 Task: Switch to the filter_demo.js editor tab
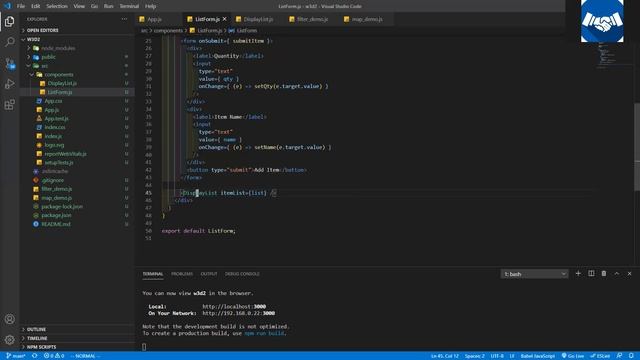click(x=312, y=19)
